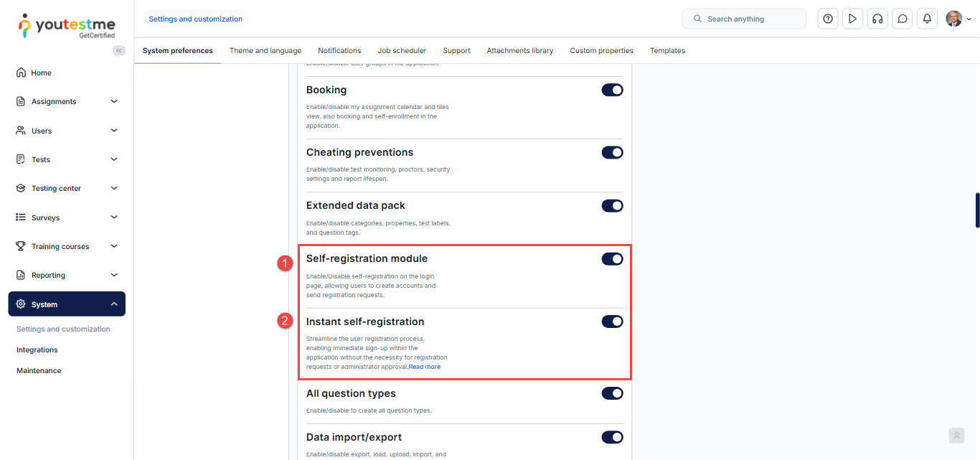The width and height of the screenshot is (980, 460).
Task: Click the scroll-to-top arrow icon
Action: click(x=956, y=436)
